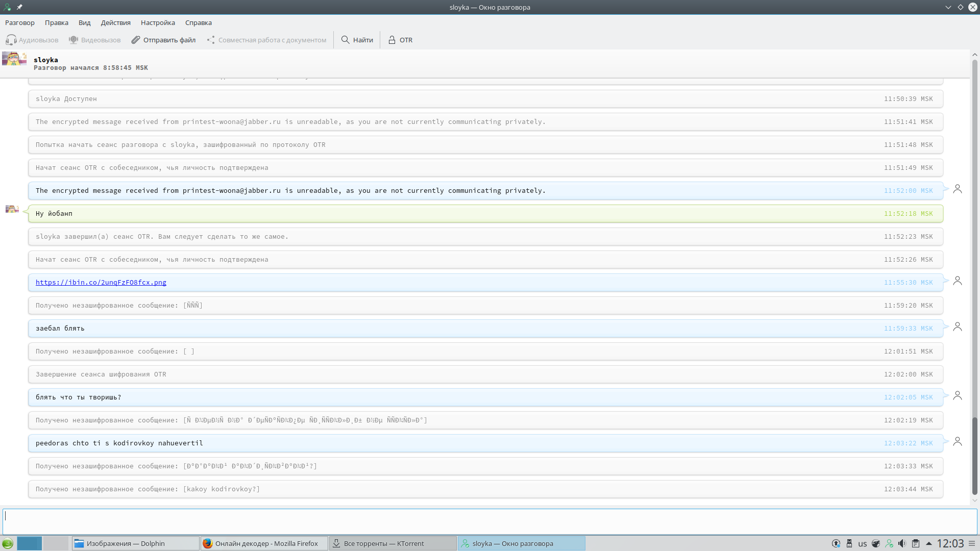This screenshot has height=551, width=980.
Task: Click the KTorrent dragon tray icon
Action: tap(876, 543)
